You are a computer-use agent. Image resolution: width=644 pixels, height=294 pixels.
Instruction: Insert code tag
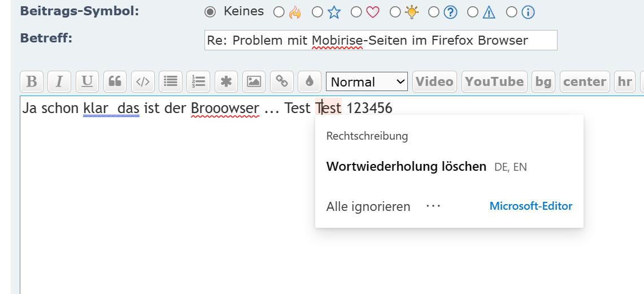pyautogui.click(x=142, y=81)
